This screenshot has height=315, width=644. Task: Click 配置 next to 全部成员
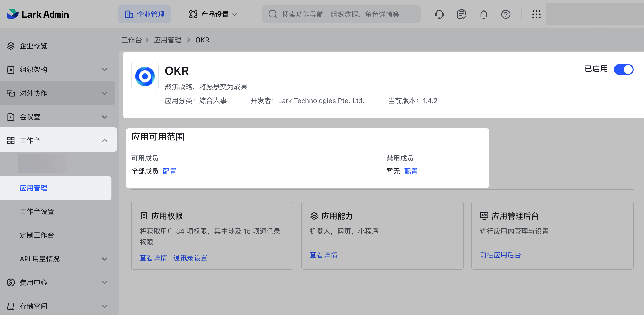[x=169, y=171]
